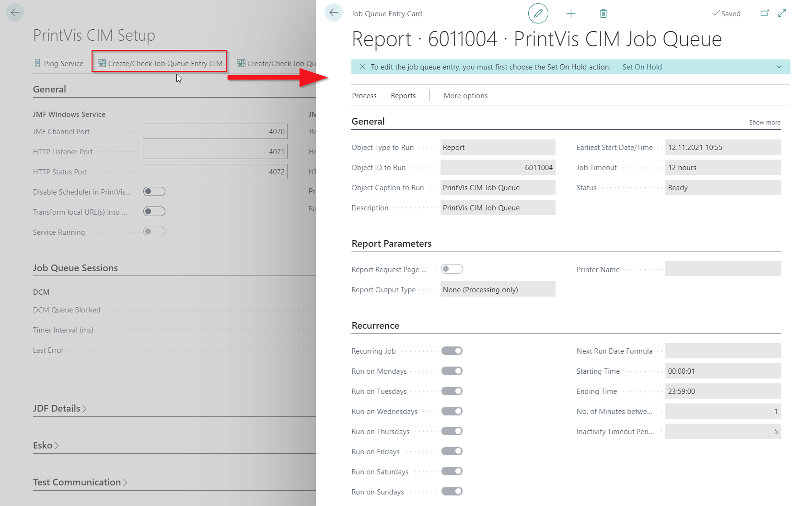Toggle the Recurring Job switch
Screen dimensions: 812x506
452,351
